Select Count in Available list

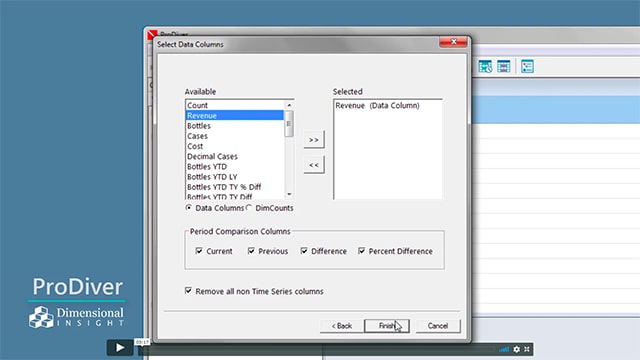coord(235,105)
